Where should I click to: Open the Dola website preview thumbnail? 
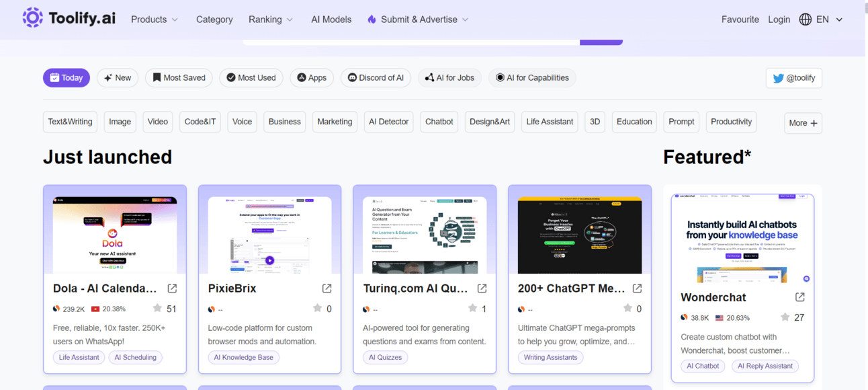(x=115, y=235)
